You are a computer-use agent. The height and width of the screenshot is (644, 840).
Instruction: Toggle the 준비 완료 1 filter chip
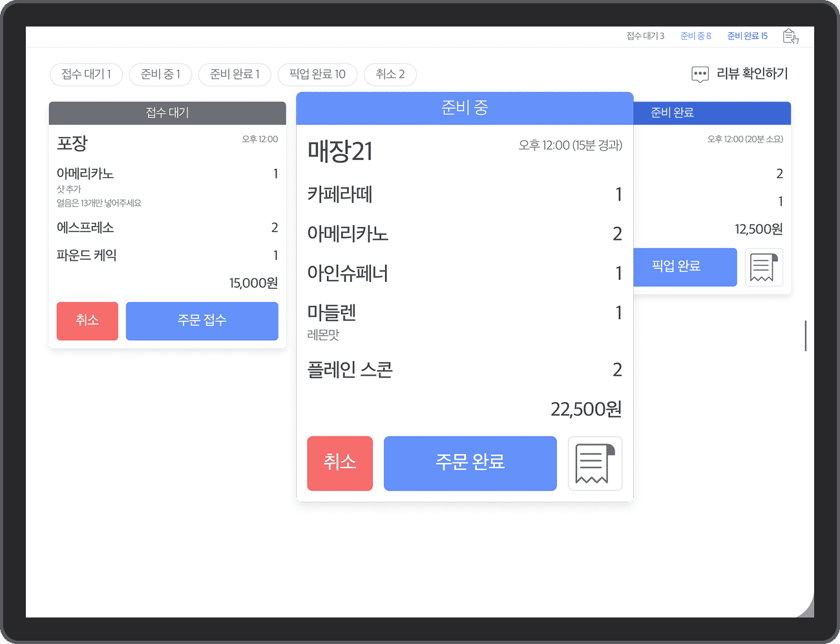pos(235,74)
